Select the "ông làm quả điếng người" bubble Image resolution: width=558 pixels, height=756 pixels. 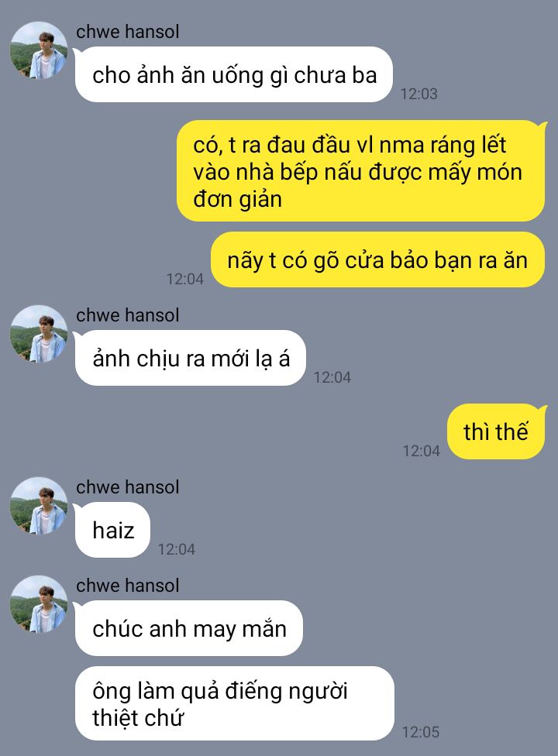(234, 703)
